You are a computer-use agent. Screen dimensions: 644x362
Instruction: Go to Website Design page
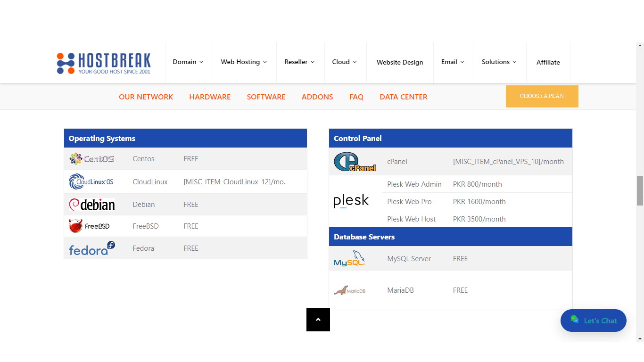click(x=400, y=62)
